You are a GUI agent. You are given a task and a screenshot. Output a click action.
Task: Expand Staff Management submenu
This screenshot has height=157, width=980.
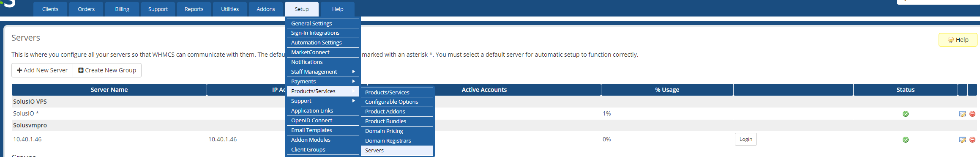click(323, 72)
